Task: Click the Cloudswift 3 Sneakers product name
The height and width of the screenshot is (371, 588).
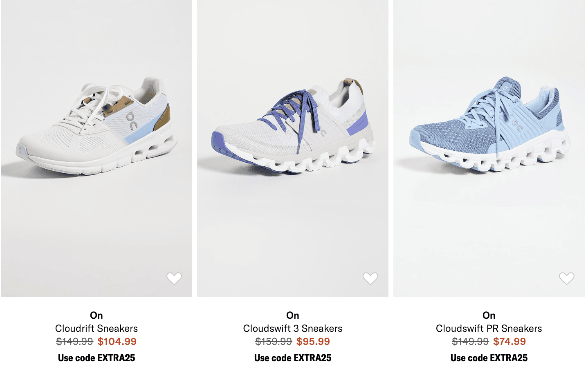Action: 293,329
